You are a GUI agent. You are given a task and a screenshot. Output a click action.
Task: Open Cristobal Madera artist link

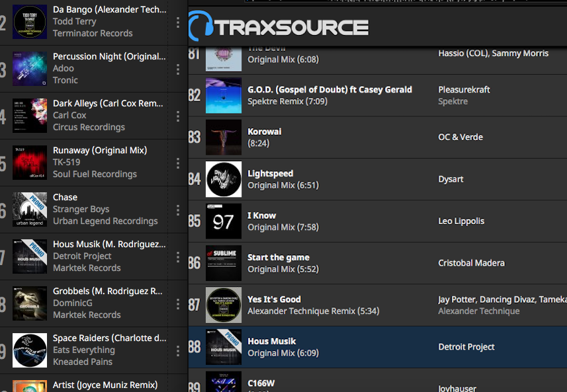point(471,263)
